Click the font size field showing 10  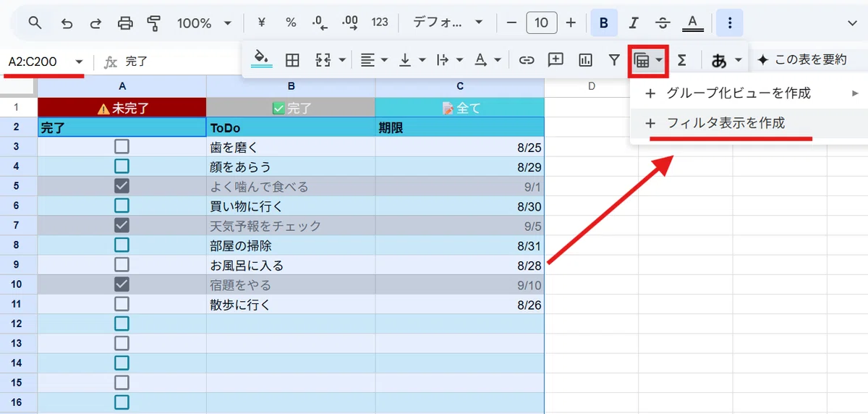[x=541, y=23]
